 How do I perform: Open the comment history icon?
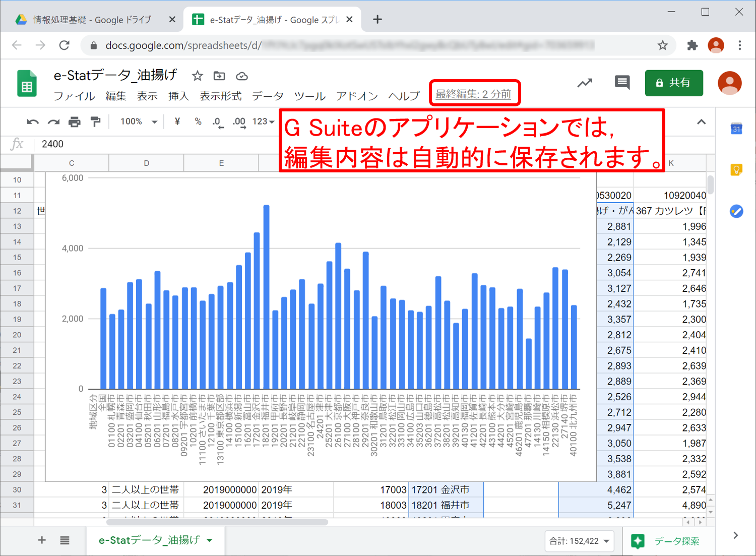[x=622, y=83]
